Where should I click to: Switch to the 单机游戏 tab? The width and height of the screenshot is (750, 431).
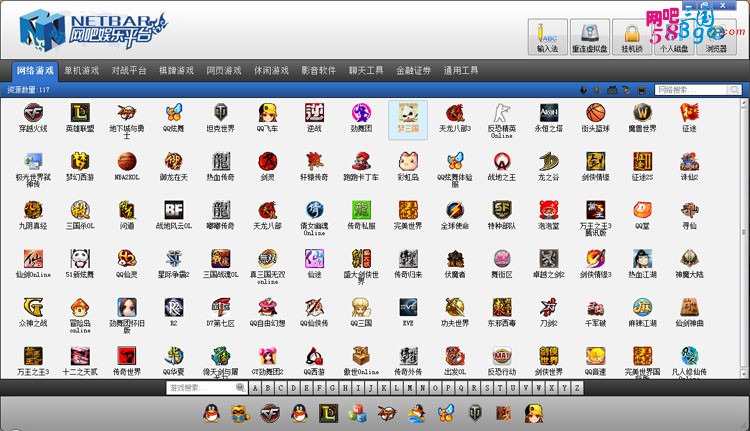[x=82, y=71]
